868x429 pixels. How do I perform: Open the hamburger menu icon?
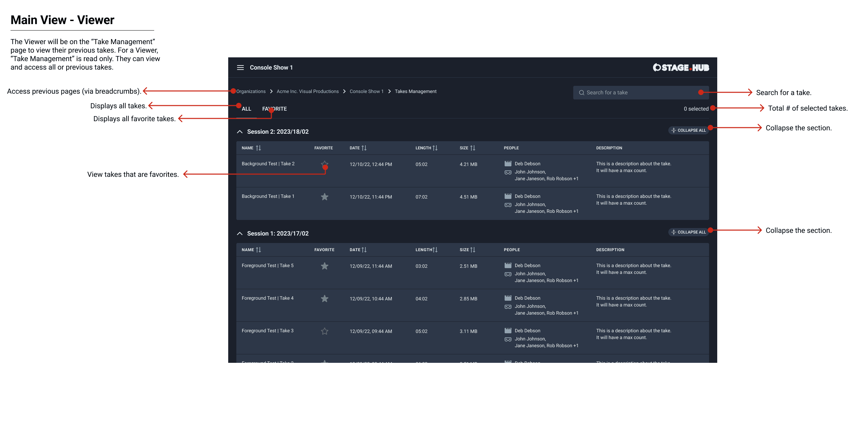click(240, 68)
